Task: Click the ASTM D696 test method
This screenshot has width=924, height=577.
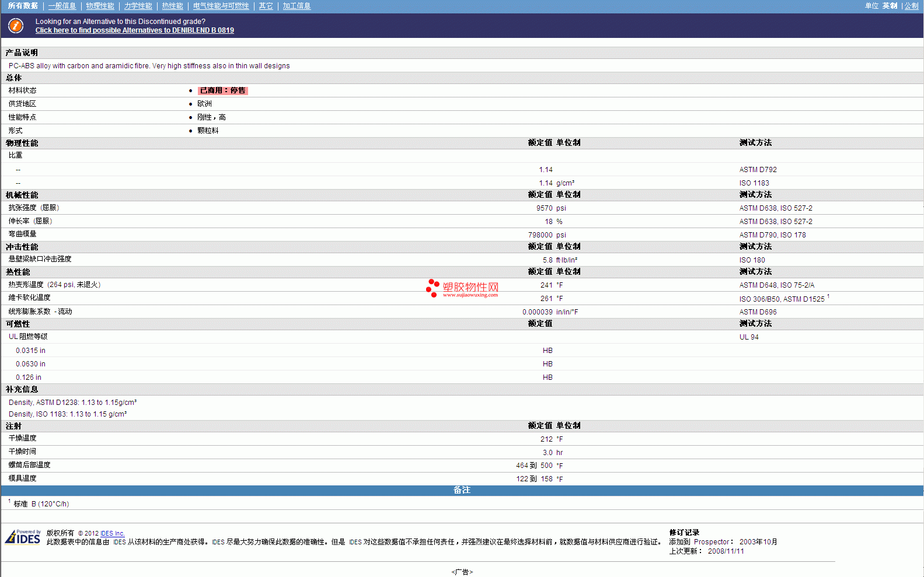Action: point(758,312)
